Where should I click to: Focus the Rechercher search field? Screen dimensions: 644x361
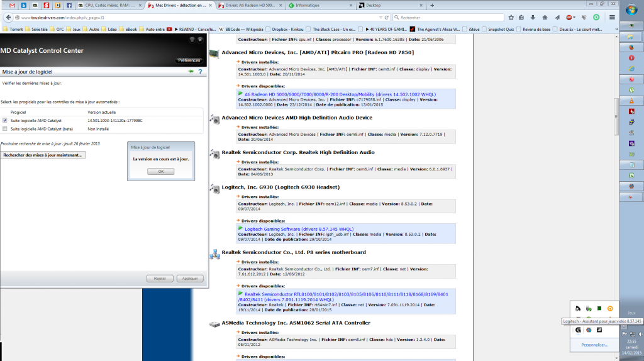[448, 17]
